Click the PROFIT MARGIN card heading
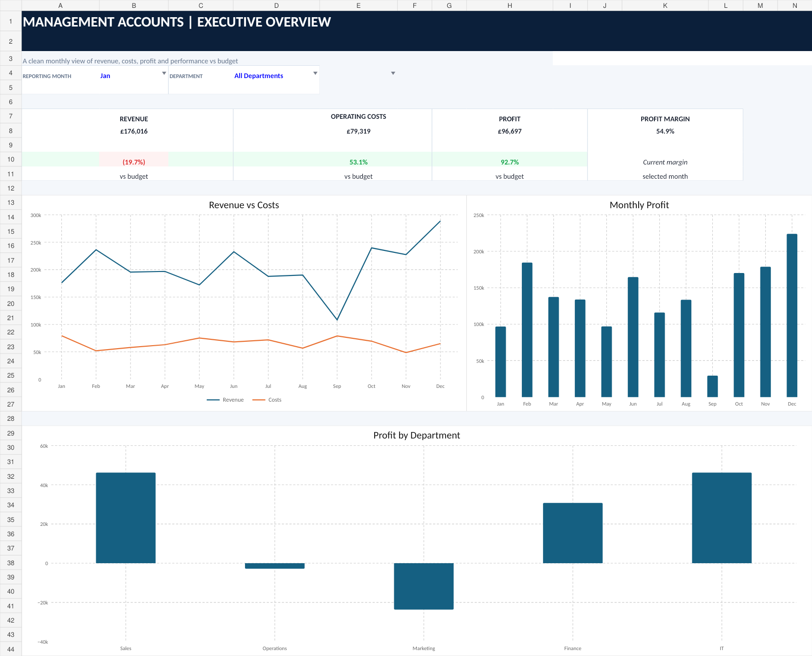This screenshot has height=656, width=812. (665, 119)
